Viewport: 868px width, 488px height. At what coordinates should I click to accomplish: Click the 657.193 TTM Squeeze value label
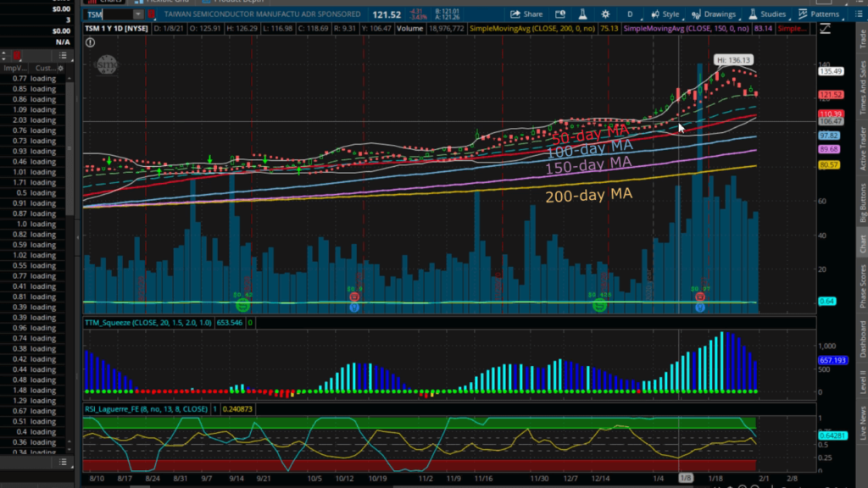(x=832, y=360)
